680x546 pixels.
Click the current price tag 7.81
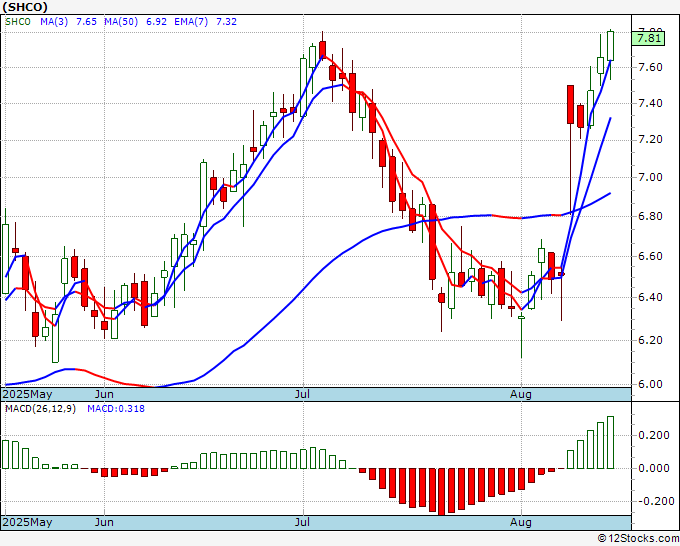(648, 38)
